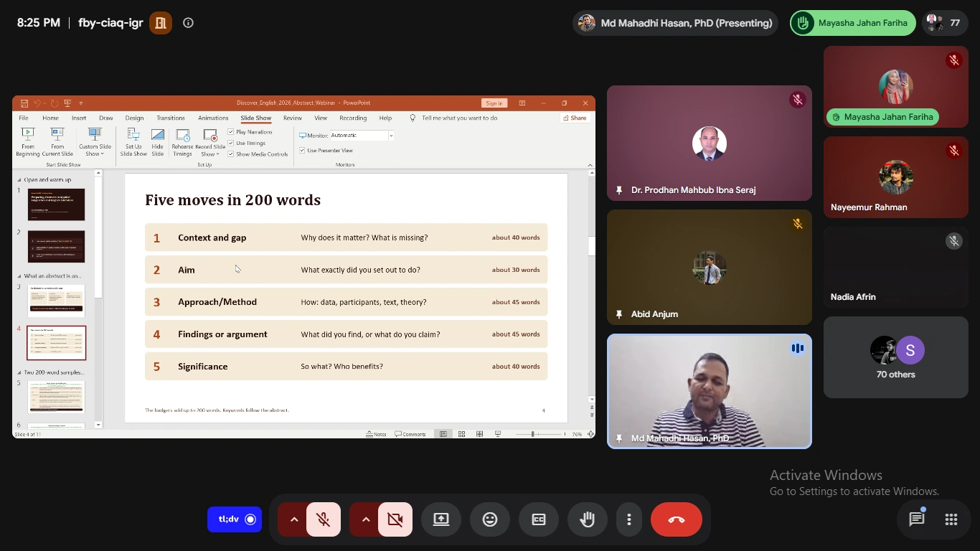The width and height of the screenshot is (980, 551).
Task: Select slide 5 thumbnail in panel
Action: pyautogui.click(x=57, y=397)
